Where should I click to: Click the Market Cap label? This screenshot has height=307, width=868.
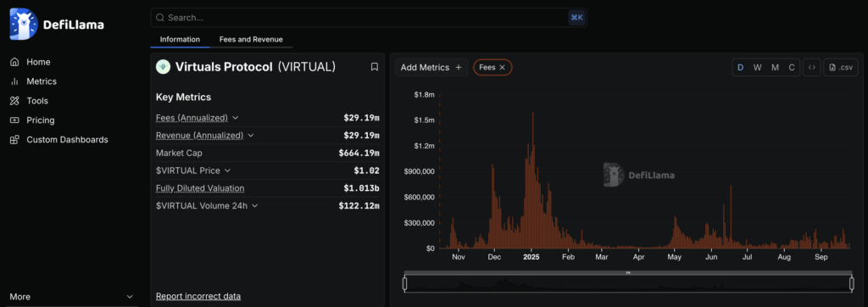pos(179,153)
